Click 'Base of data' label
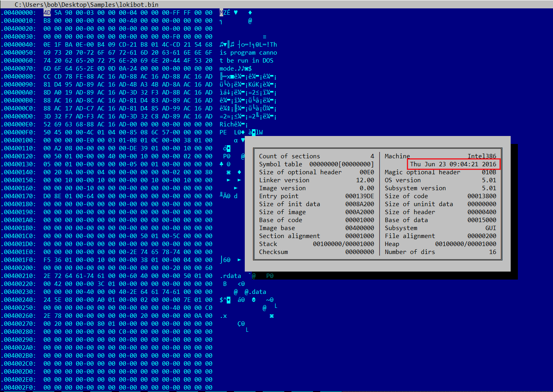Image resolution: width=553 pixels, height=392 pixels. 406,220
